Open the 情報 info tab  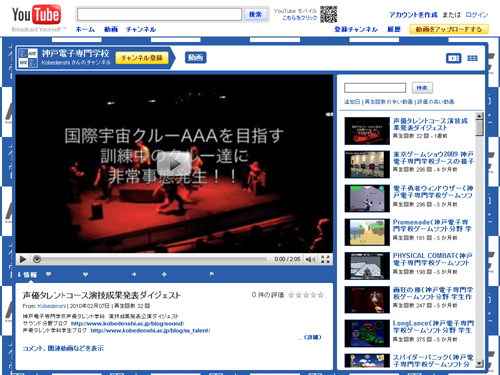coord(27,274)
